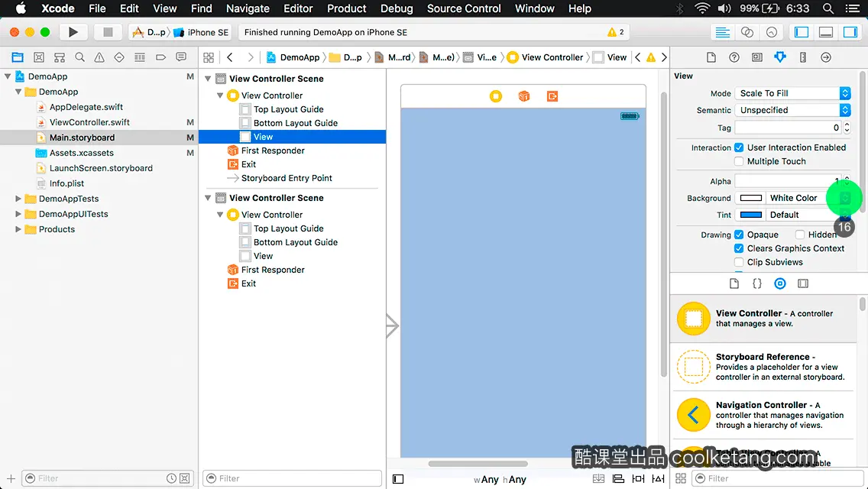The image size is (868, 489).
Task: Click the wAny hAny size class control
Action: click(x=500, y=480)
